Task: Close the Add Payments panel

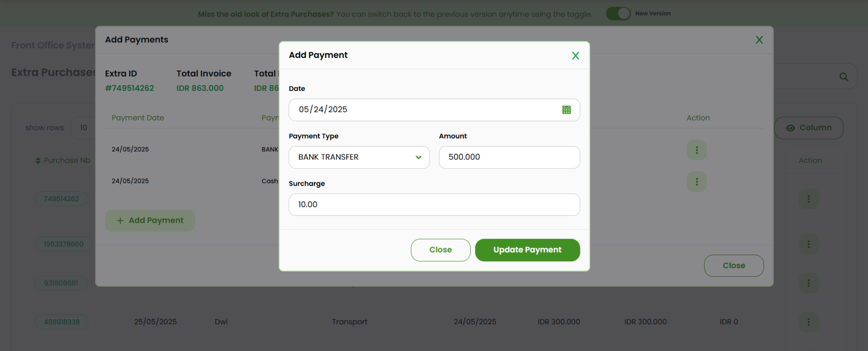Action: [x=759, y=40]
